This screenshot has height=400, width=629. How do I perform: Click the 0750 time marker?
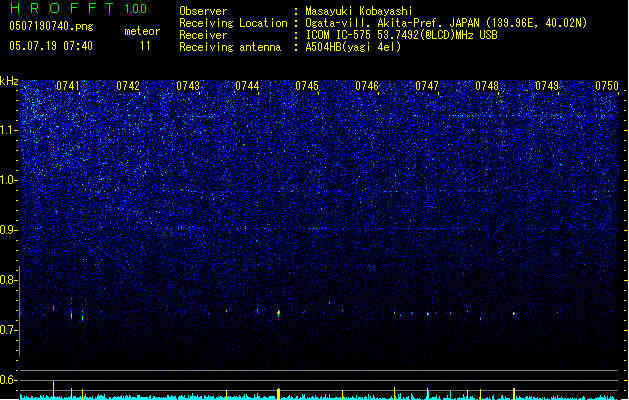[x=607, y=86]
